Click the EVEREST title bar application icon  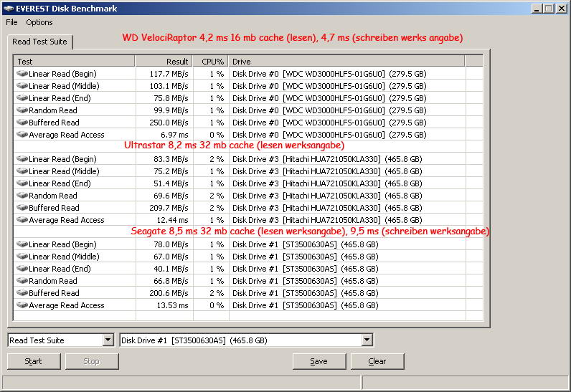point(9,9)
